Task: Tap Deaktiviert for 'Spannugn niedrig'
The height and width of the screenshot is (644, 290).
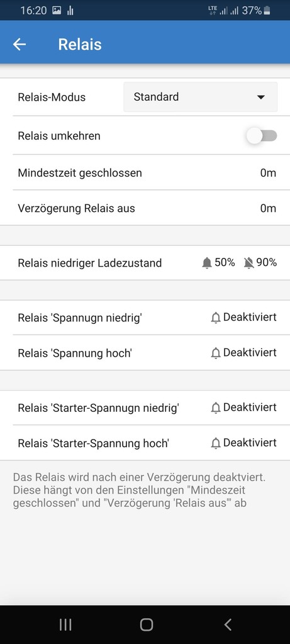Action: point(250,317)
